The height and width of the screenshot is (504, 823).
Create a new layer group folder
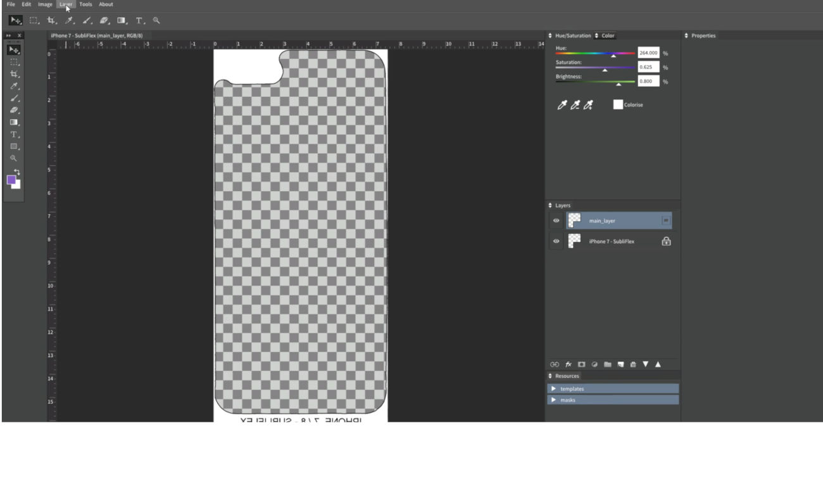pos(608,364)
